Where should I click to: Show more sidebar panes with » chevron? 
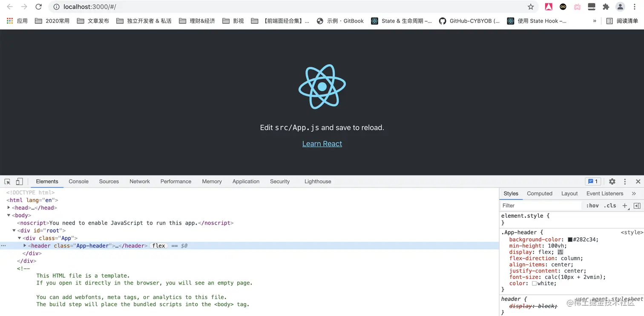634,194
